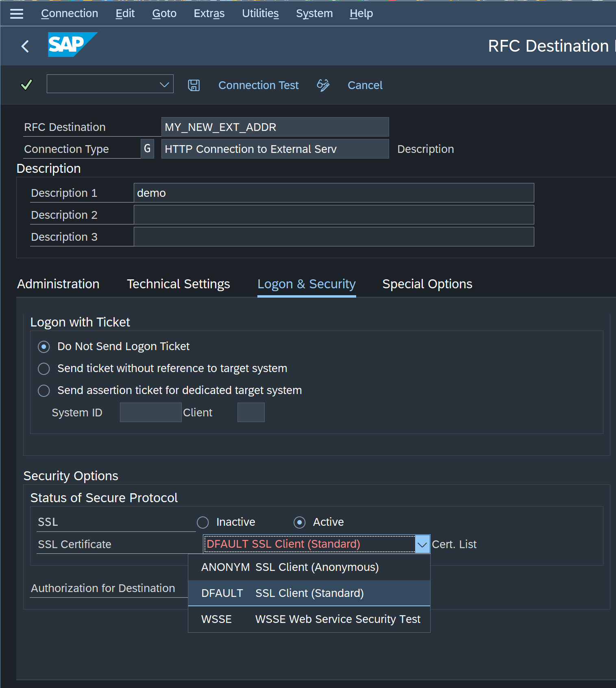The image size is (616, 688).
Task: Click the Client input field
Action: 251,412
